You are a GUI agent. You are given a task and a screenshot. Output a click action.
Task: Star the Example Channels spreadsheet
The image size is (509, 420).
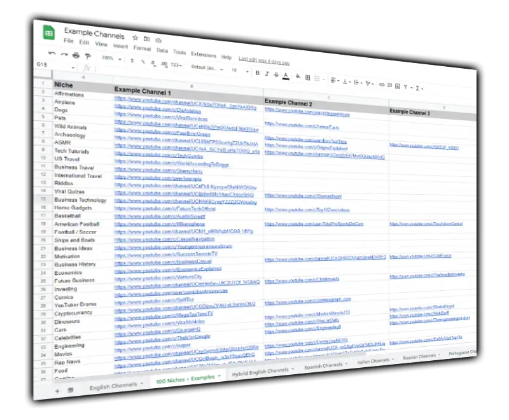point(134,38)
